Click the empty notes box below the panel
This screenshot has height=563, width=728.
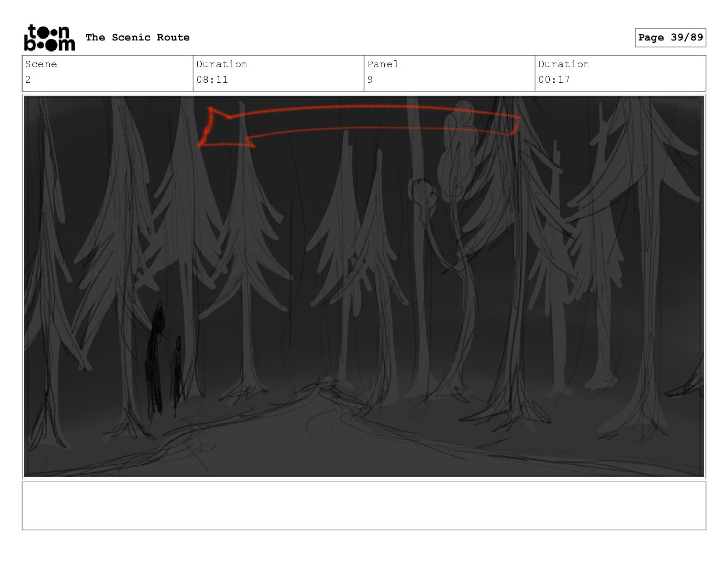coord(364,506)
